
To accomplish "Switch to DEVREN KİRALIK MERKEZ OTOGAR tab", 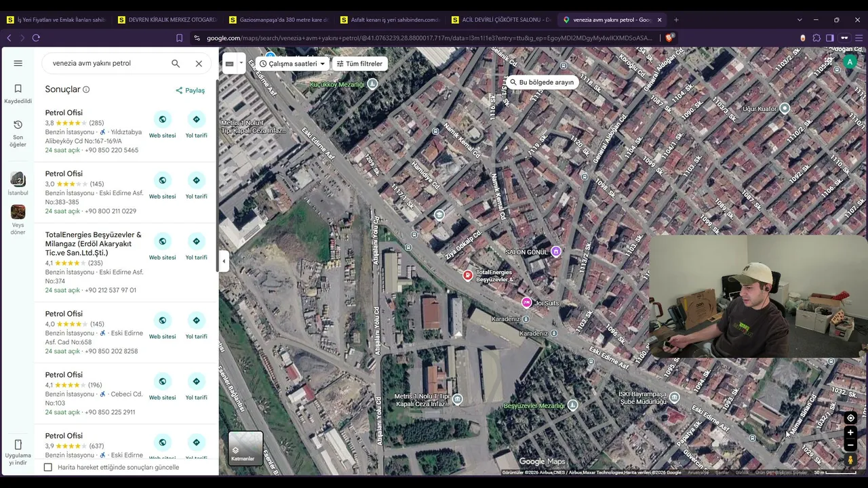I will pyautogui.click(x=166, y=20).
